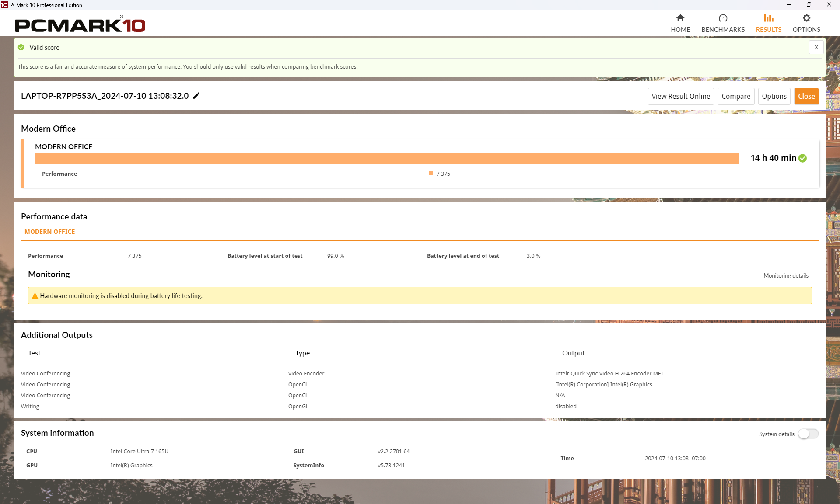
Task: Restore down the PCMark 10 window
Action: 808,5
